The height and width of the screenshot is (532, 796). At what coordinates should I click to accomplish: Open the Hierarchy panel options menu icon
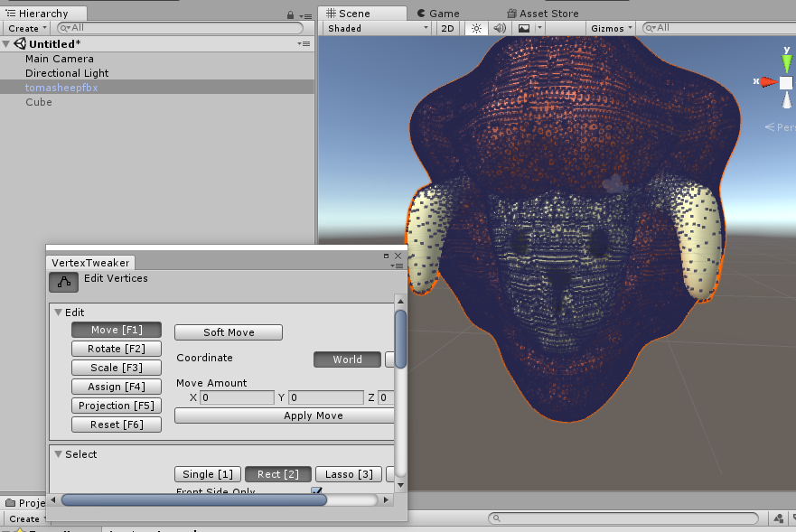click(x=305, y=15)
